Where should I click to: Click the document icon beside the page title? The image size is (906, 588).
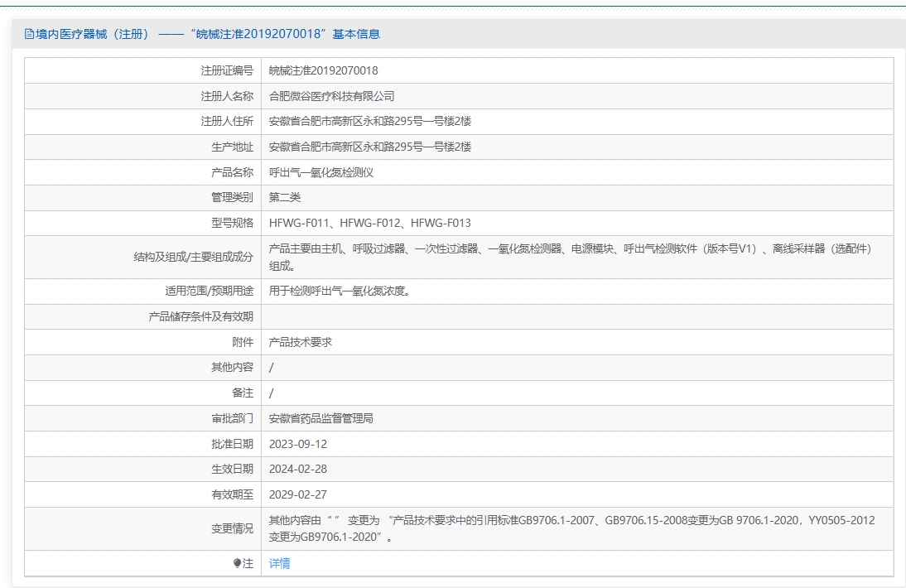(30, 34)
